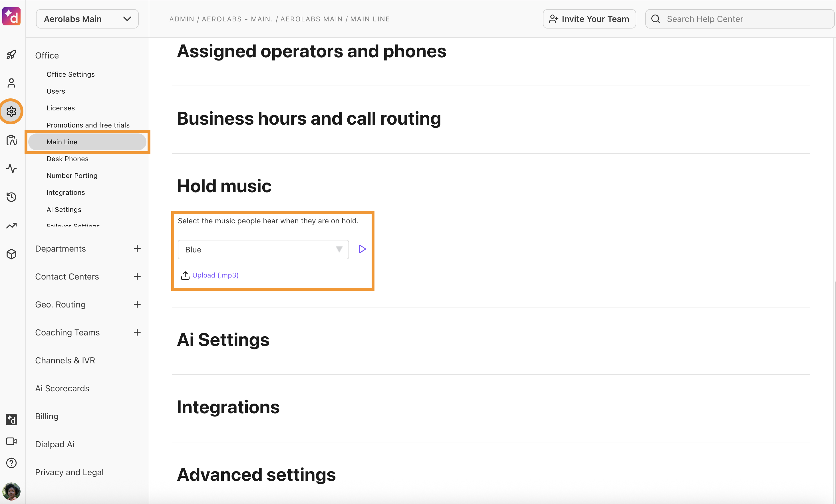Expand Assigned operators and phones section
Viewport: 836px width, 504px height.
point(311,52)
